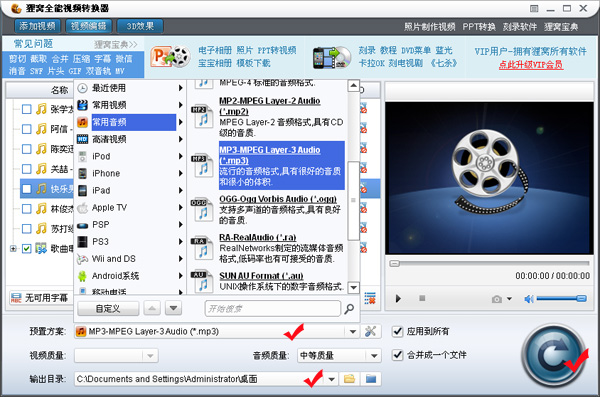Open the 输出目录 path dropdown arrow
600x397 pixels.
331,379
